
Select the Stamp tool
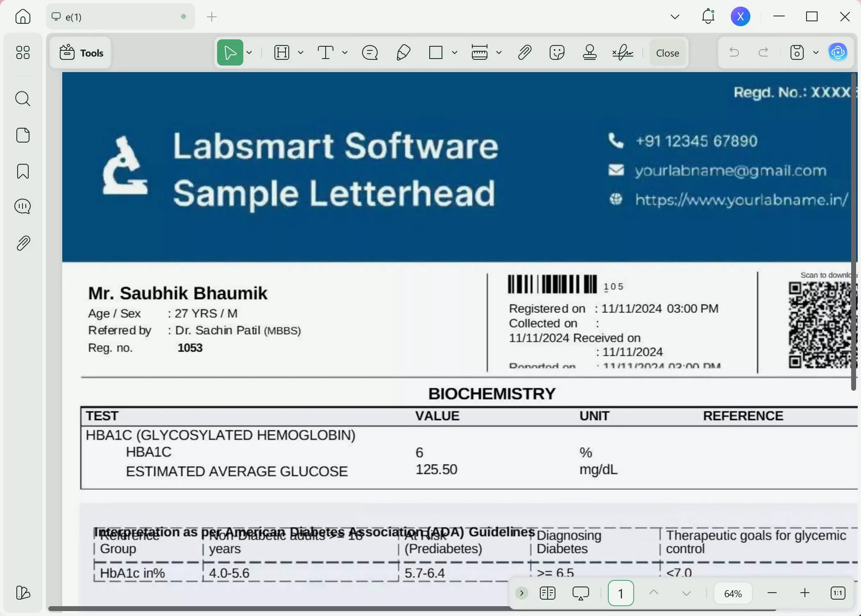coord(590,52)
